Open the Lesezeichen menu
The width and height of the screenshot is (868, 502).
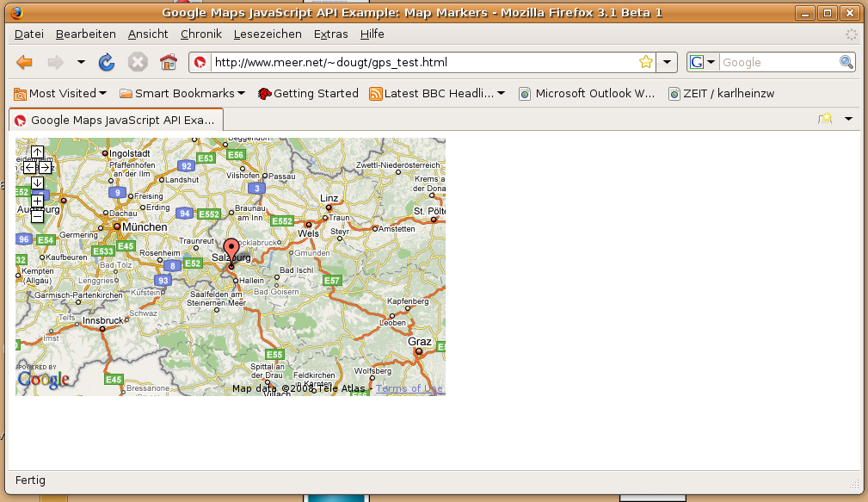[x=268, y=34]
